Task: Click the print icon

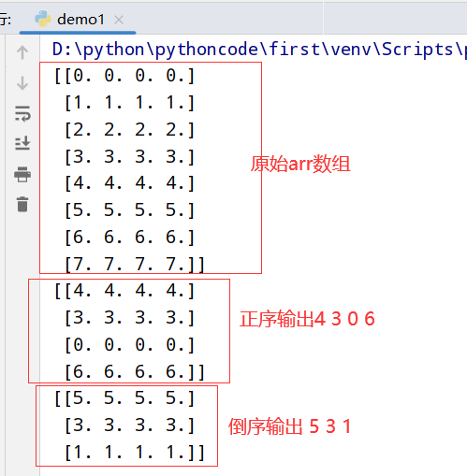Action: pyautogui.click(x=22, y=175)
